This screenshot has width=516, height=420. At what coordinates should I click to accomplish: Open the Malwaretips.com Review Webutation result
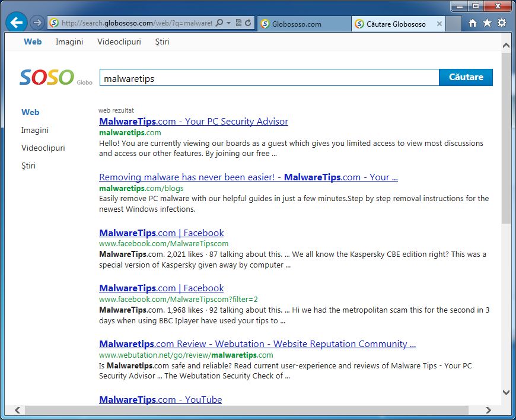tap(257, 344)
